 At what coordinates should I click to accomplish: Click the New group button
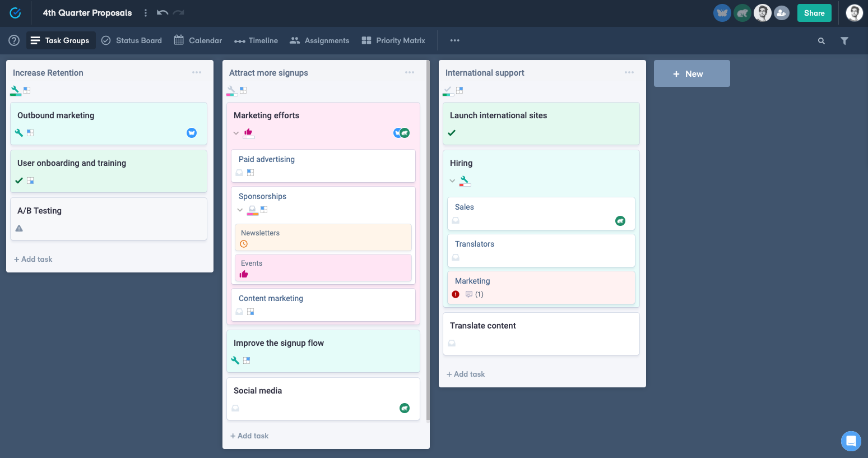(x=691, y=73)
